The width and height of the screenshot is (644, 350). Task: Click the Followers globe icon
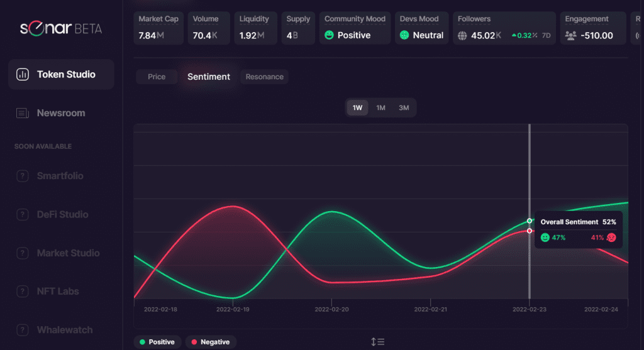point(462,35)
